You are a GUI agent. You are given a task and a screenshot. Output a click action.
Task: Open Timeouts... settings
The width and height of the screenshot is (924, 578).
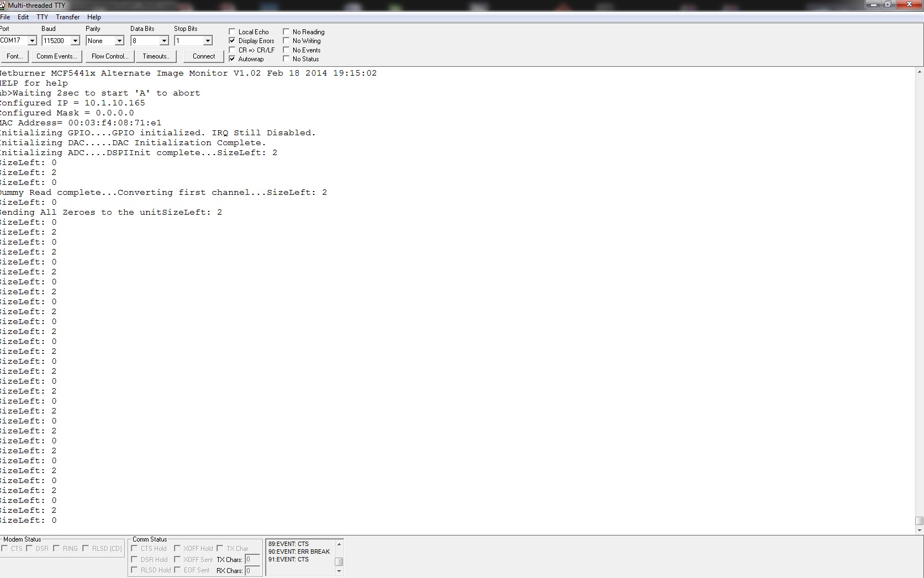(x=156, y=56)
